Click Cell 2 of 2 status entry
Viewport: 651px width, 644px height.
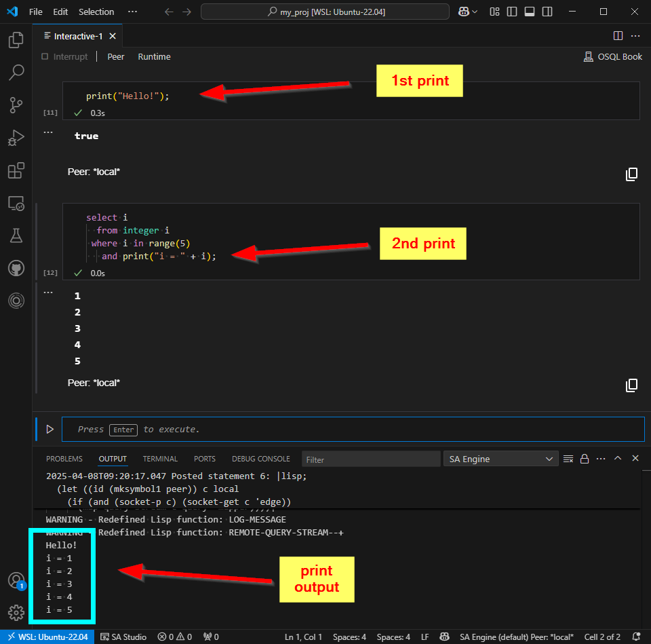(602, 637)
